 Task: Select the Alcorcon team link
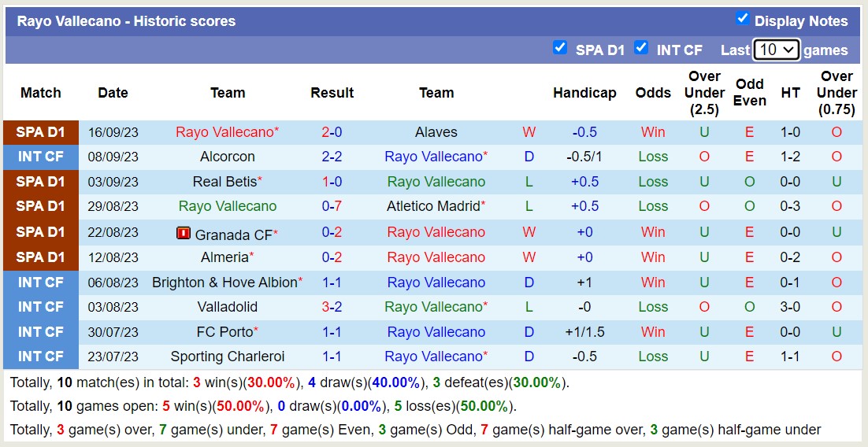click(228, 157)
